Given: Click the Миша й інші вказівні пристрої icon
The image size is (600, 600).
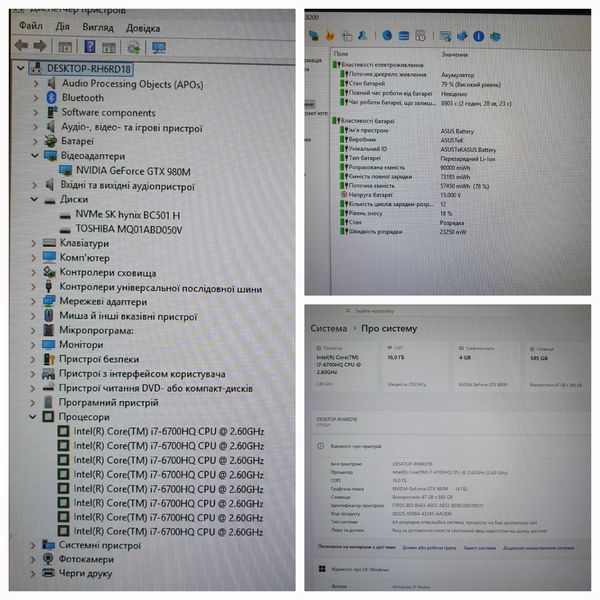Looking at the screenshot, I should [49, 316].
